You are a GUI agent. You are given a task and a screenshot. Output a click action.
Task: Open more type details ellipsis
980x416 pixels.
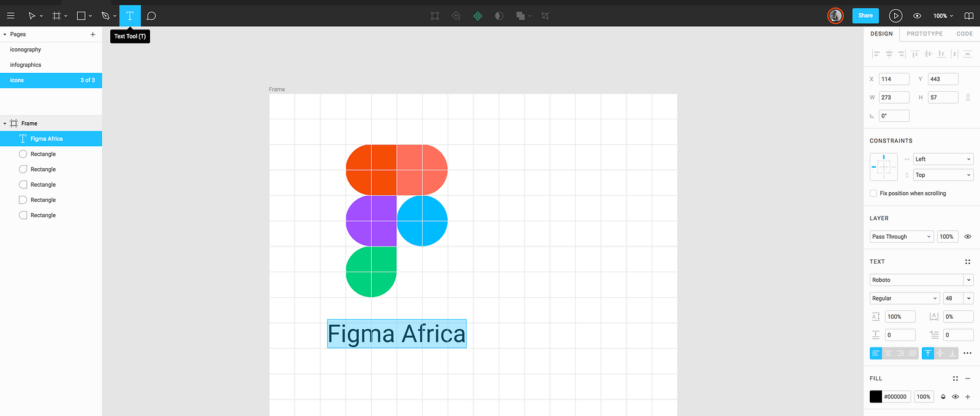968,353
